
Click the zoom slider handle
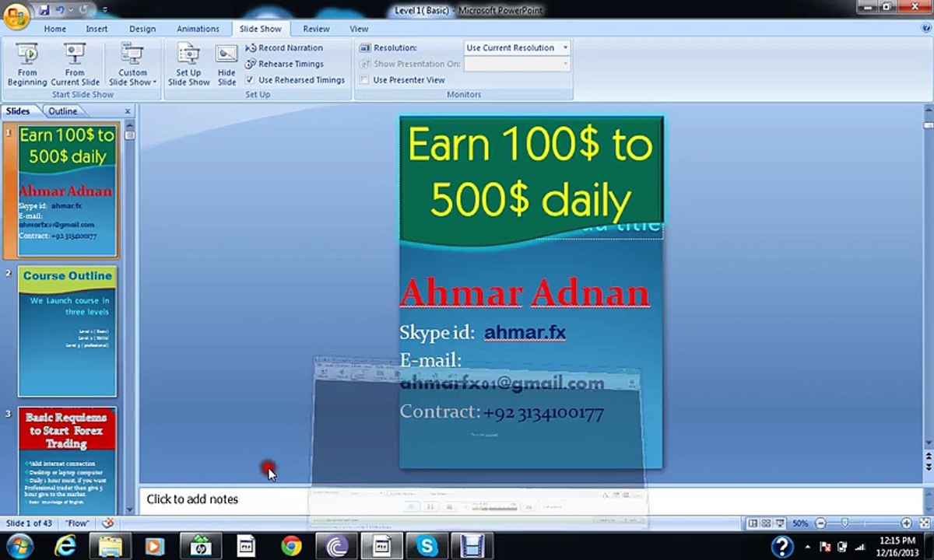click(844, 523)
